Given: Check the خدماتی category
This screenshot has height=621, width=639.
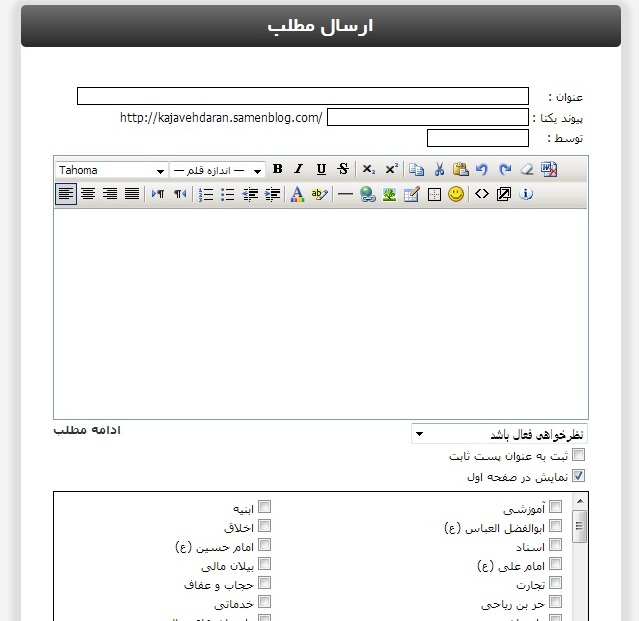Looking at the screenshot, I should click(x=264, y=602).
